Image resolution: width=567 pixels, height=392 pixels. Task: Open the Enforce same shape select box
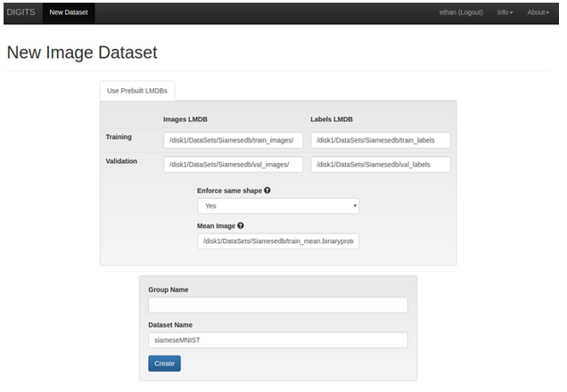coord(277,206)
